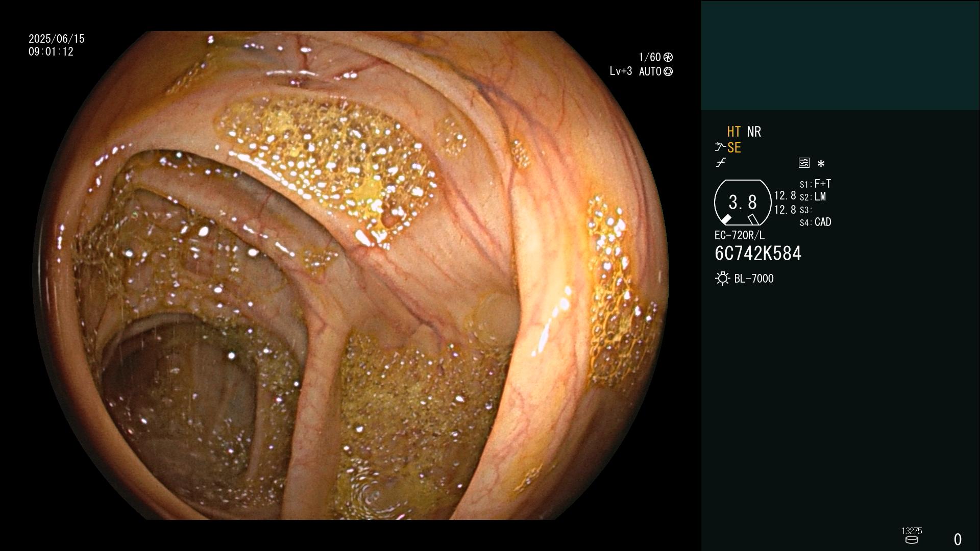Click the 1/60 shutter speed value
Image resolution: width=980 pixels, height=551 pixels.
(x=650, y=57)
